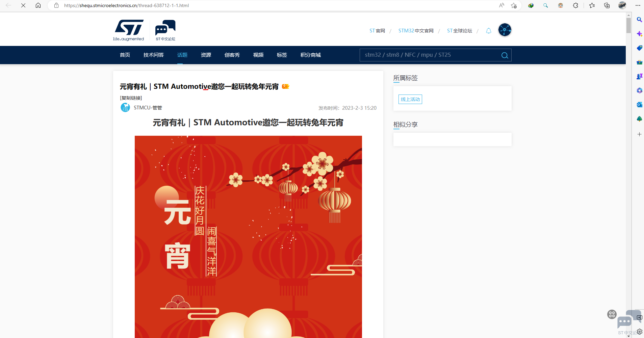The width and height of the screenshot is (644, 338).
Task: Open the Favorites list in the toolbar
Action: click(592, 5)
